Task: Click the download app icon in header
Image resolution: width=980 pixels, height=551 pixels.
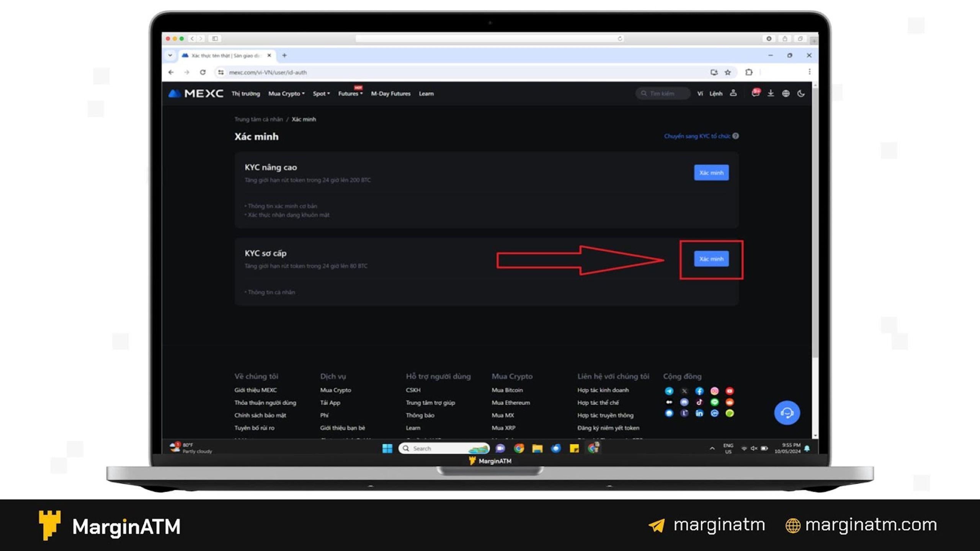Action: point(771,93)
